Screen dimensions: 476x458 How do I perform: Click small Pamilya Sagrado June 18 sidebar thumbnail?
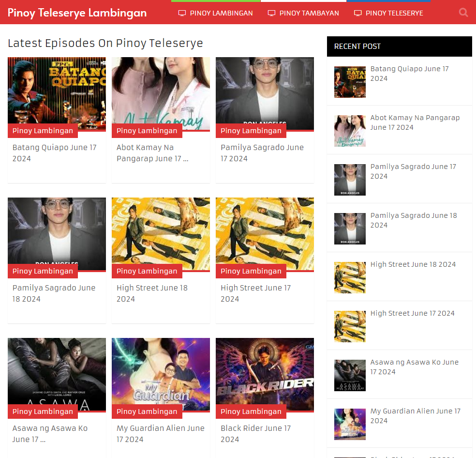coord(350,229)
